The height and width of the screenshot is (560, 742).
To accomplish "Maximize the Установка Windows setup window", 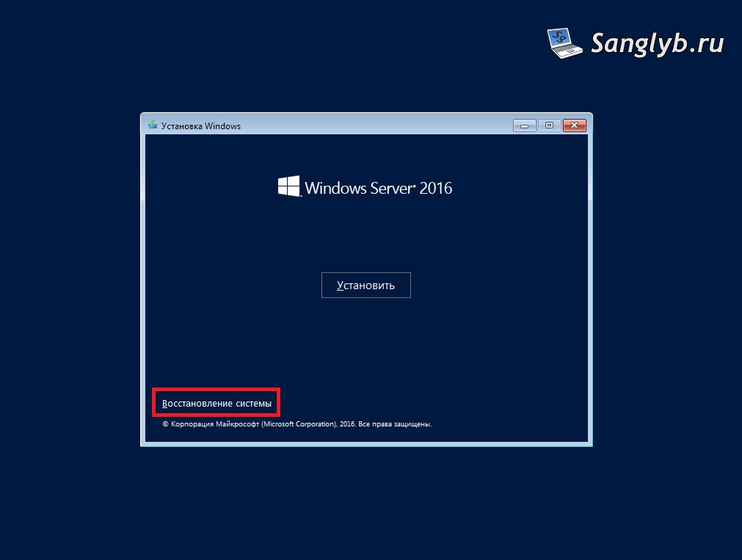I will tap(549, 126).
